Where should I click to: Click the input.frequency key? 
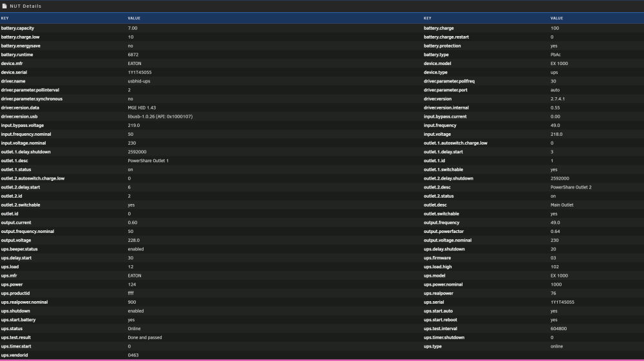point(440,125)
